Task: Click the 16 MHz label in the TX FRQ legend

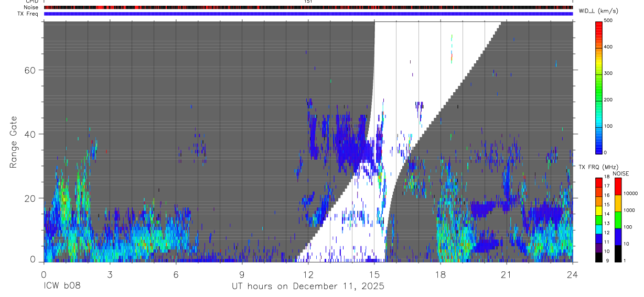Action: click(608, 195)
